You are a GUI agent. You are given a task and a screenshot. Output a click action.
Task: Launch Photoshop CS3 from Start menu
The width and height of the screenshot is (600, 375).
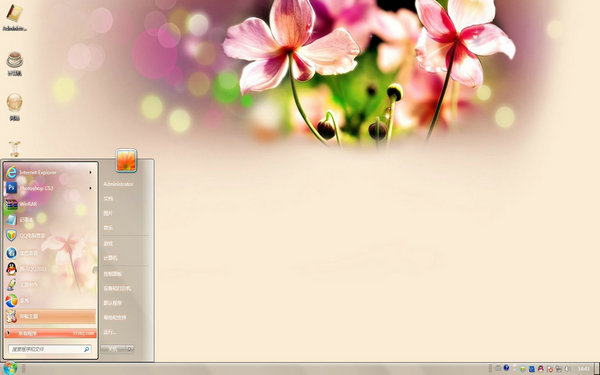click(x=49, y=188)
